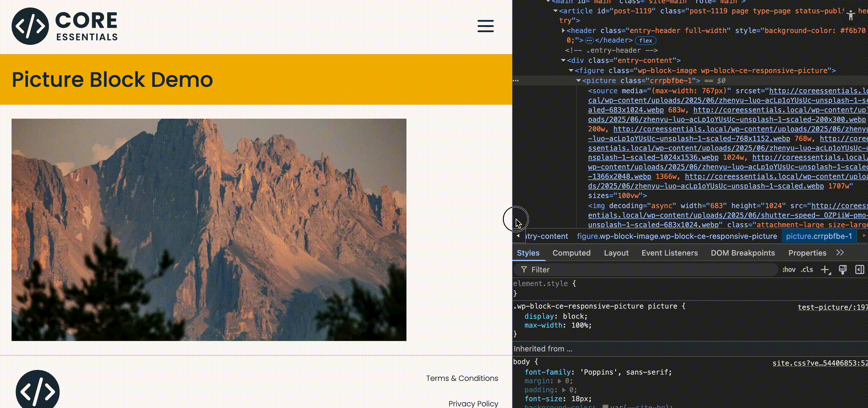Expand the margin shorthand property triangle
868x408 pixels.
click(560, 381)
